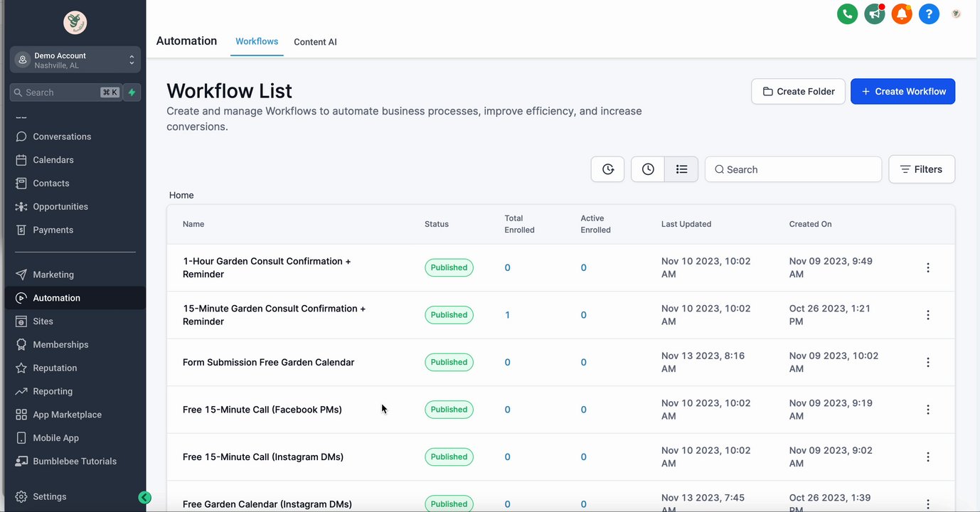Open options menu for Form Submission workflow
Viewport: 980px width, 512px height.
pos(928,363)
